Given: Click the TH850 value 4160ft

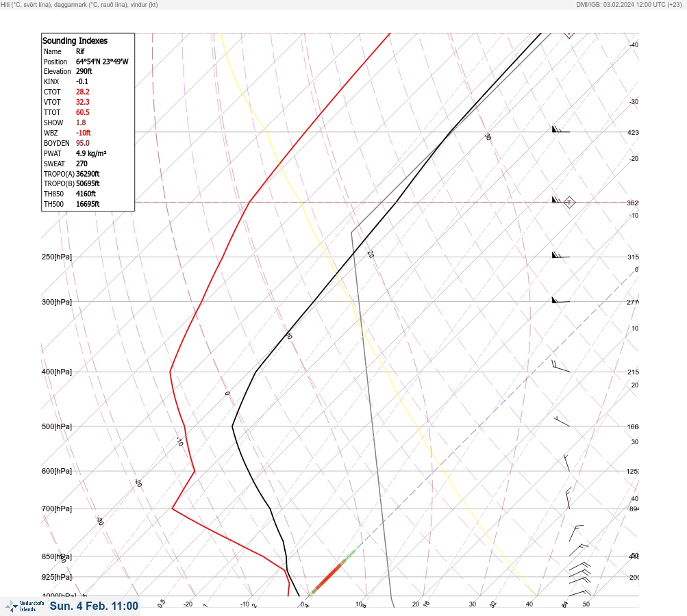Looking at the screenshot, I should pos(86,194).
